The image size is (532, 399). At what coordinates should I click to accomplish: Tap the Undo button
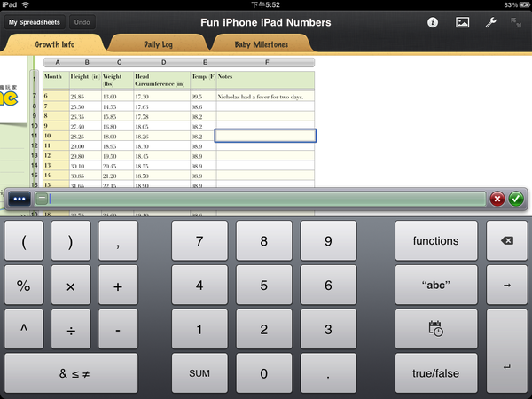[82, 22]
